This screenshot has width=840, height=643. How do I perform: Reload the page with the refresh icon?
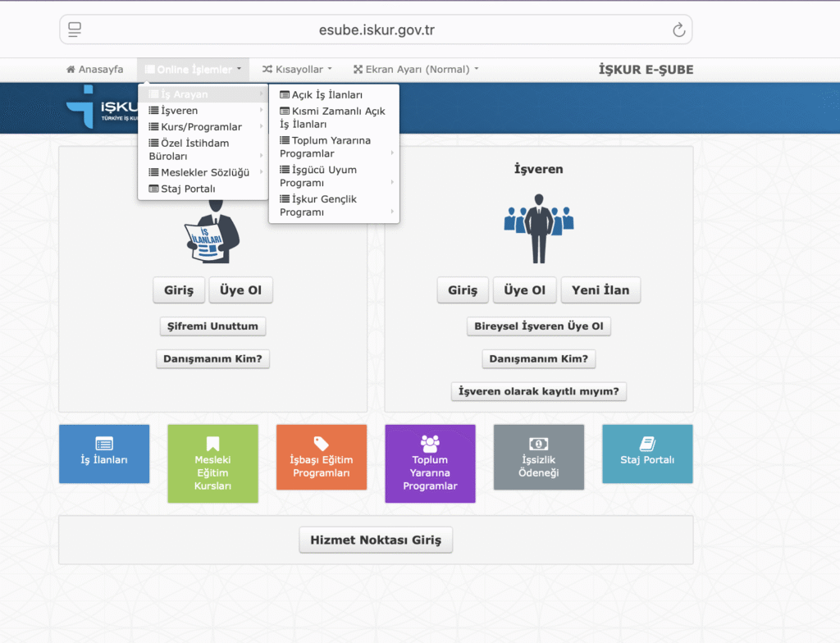coord(678,30)
